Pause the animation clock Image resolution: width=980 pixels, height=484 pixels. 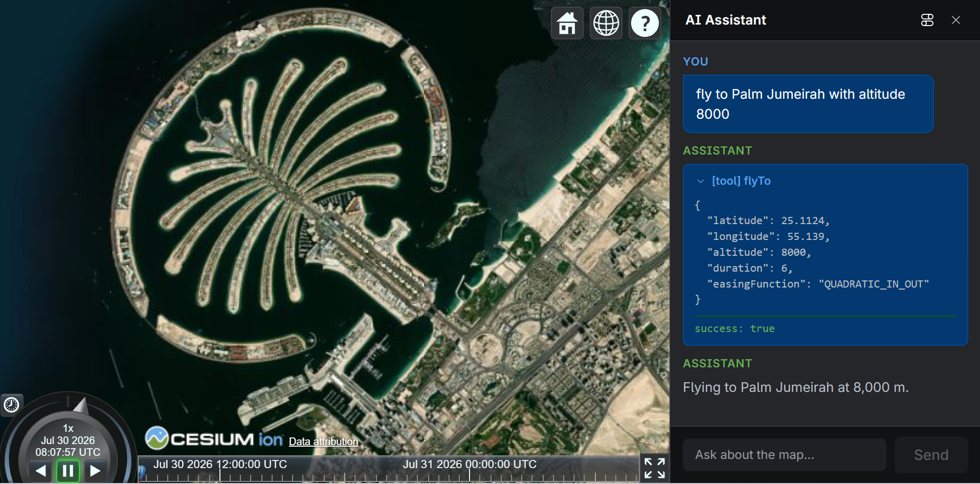point(68,470)
